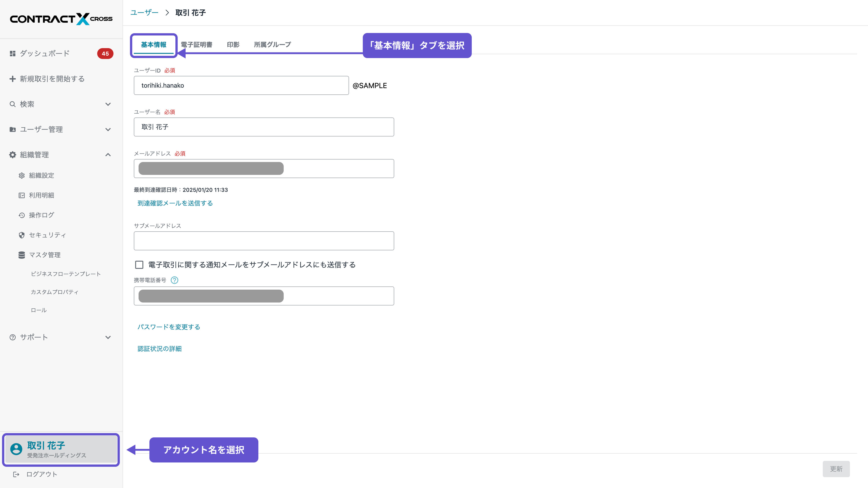Enable sub-mail notification checkbox

(x=139, y=265)
